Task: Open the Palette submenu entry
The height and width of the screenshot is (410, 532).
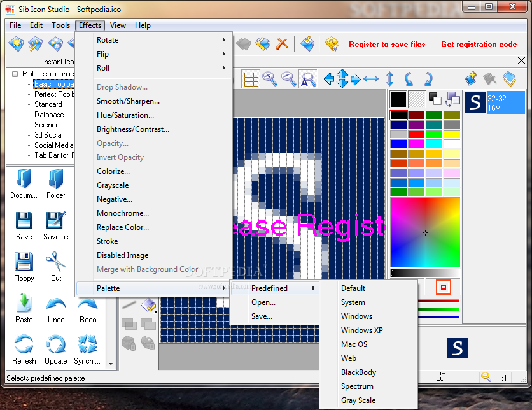Action: [154, 288]
